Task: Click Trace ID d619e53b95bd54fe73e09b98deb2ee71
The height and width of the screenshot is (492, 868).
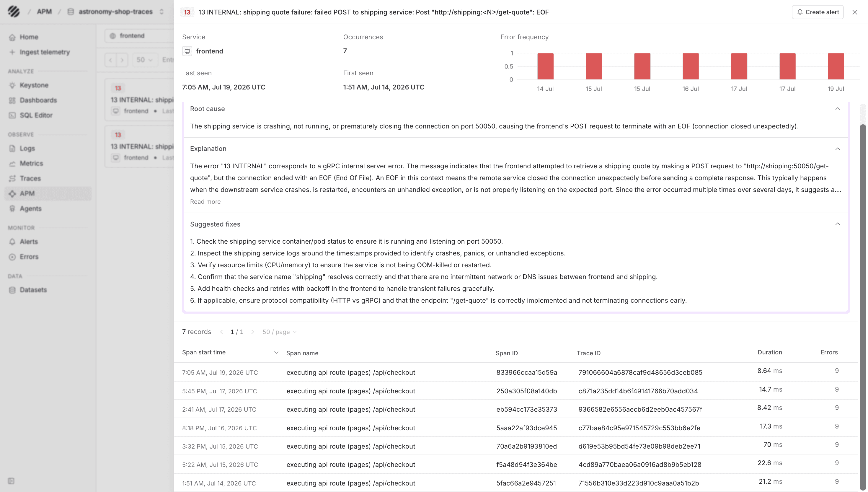Action: [x=639, y=446]
